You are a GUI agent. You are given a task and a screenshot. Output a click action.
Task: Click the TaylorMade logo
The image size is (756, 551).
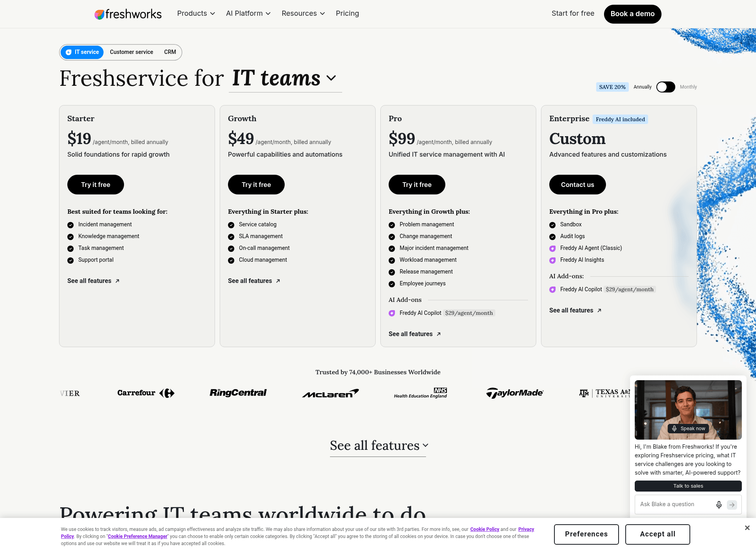click(515, 393)
